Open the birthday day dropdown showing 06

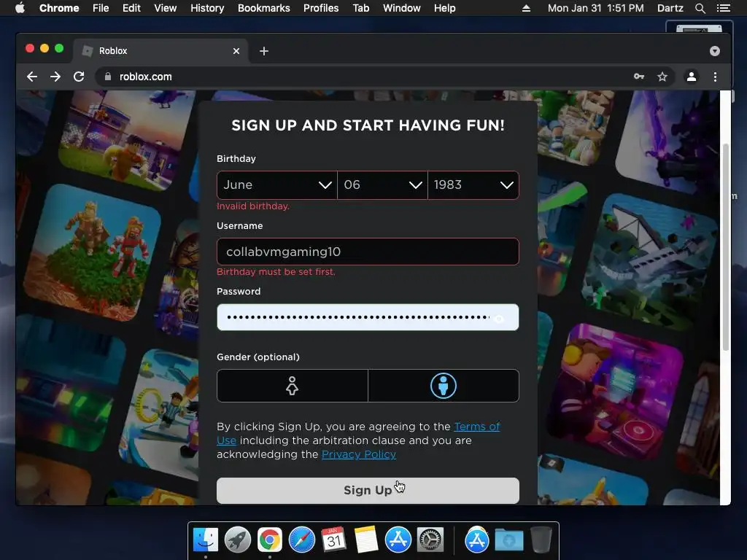[x=382, y=184]
